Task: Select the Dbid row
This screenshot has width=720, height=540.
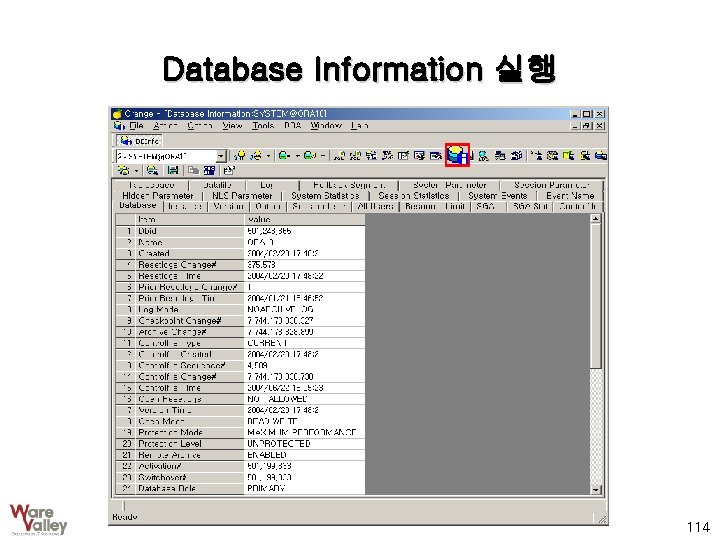Action: (x=240, y=231)
